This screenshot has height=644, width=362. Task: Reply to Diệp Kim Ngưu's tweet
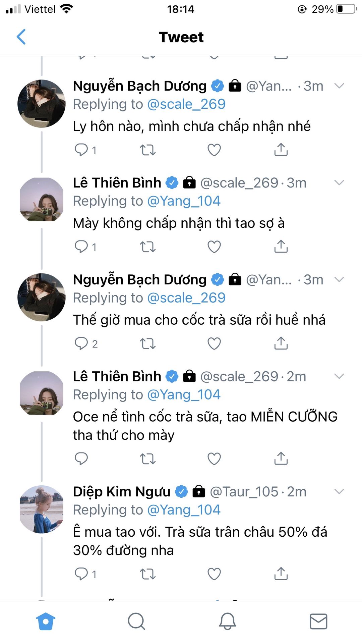pos(81,574)
